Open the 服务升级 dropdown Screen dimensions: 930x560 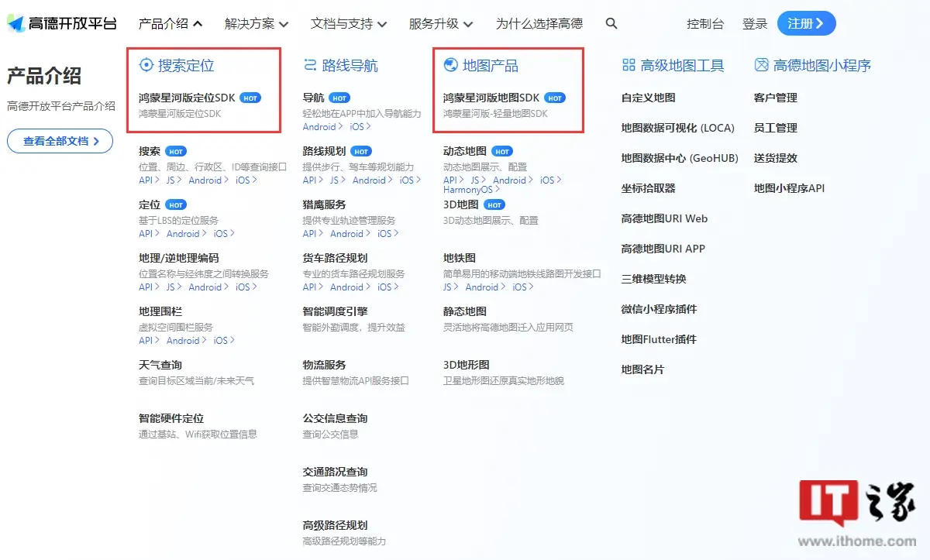(x=441, y=24)
